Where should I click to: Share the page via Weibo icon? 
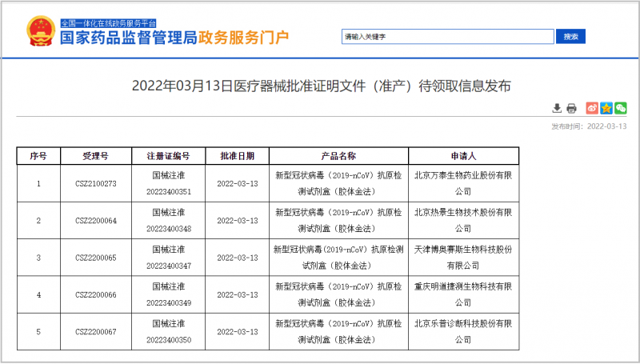coord(592,108)
